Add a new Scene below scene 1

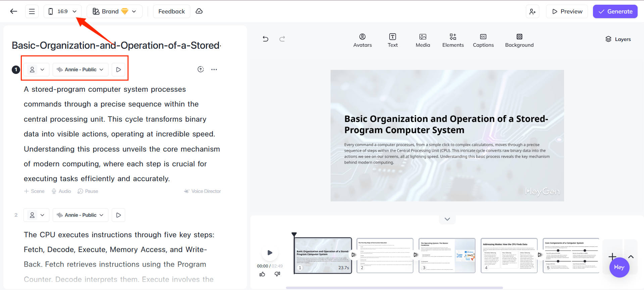(x=34, y=191)
